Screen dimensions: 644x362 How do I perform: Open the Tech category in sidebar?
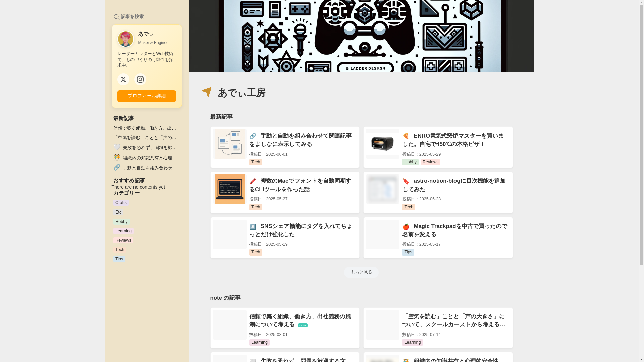coord(120,250)
